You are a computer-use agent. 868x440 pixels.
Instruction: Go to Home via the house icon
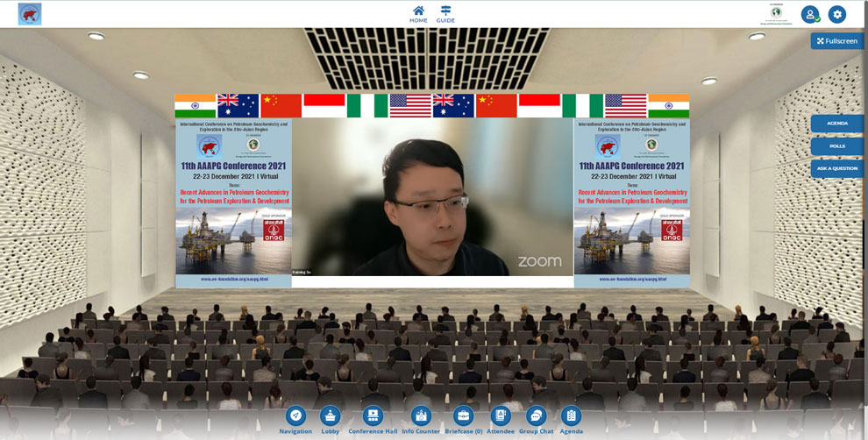[418, 14]
